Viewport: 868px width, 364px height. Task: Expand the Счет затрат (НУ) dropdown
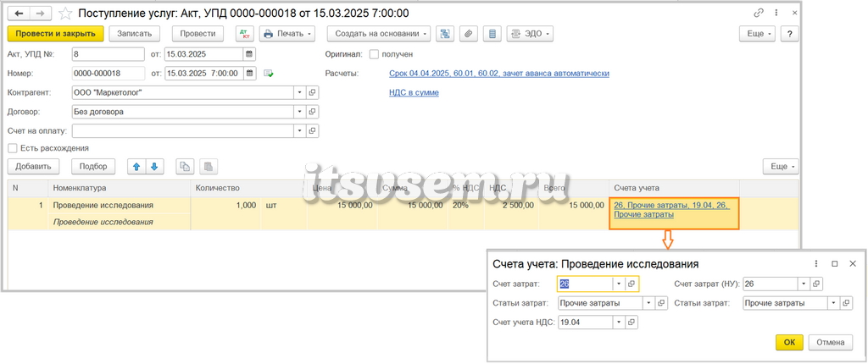804,284
